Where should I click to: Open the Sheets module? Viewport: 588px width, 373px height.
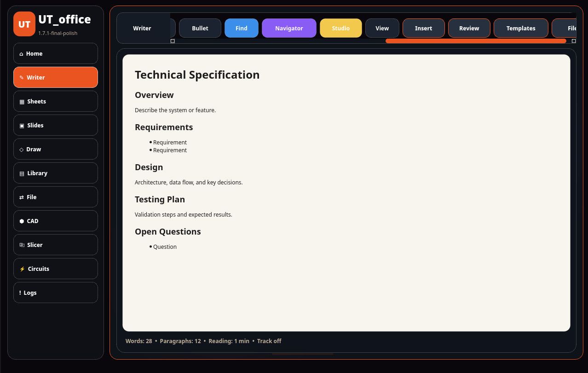tap(56, 101)
